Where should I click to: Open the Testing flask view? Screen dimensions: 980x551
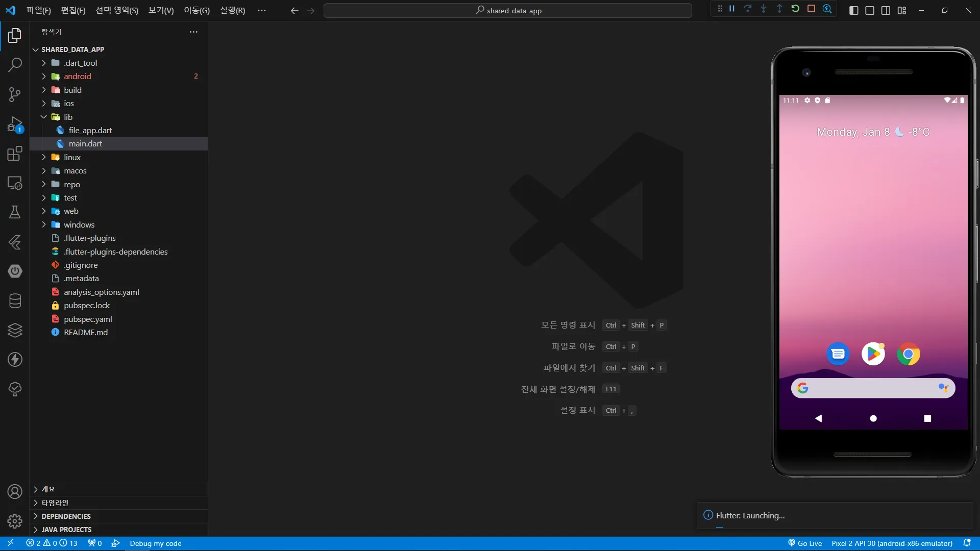[15, 212]
